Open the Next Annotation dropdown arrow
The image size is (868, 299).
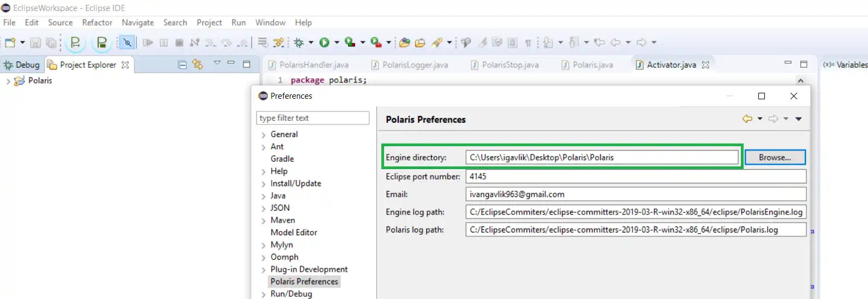pos(560,43)
